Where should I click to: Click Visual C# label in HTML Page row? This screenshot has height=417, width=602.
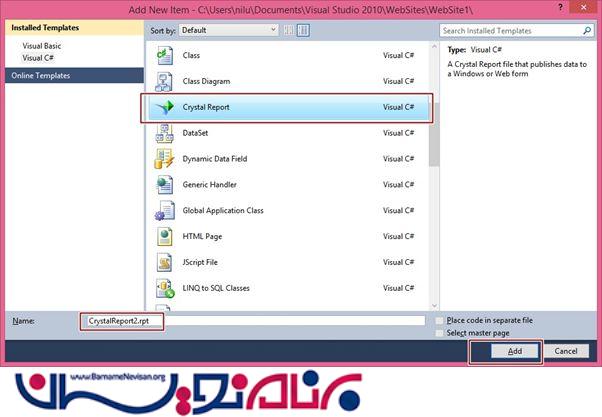click(399, 236)
